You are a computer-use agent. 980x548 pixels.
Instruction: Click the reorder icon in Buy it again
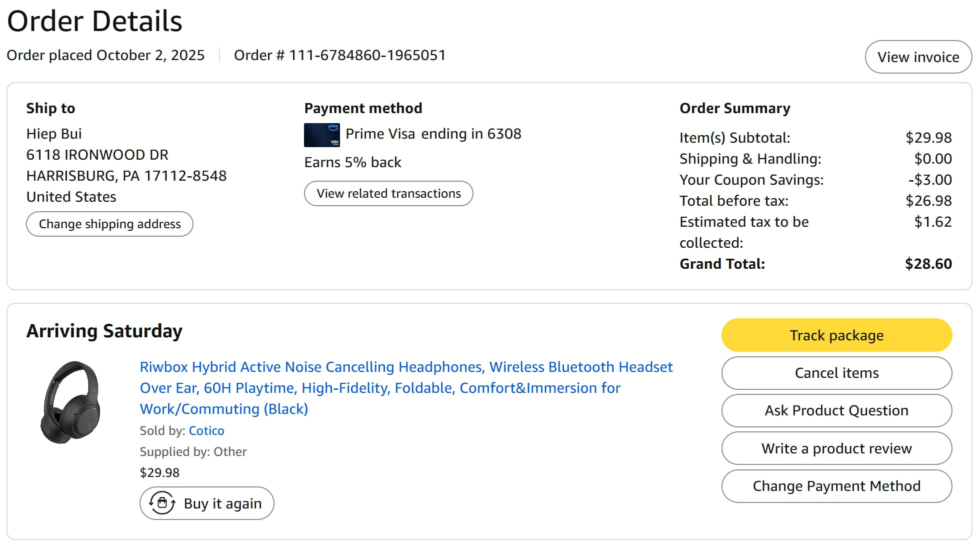coord(162,503)
